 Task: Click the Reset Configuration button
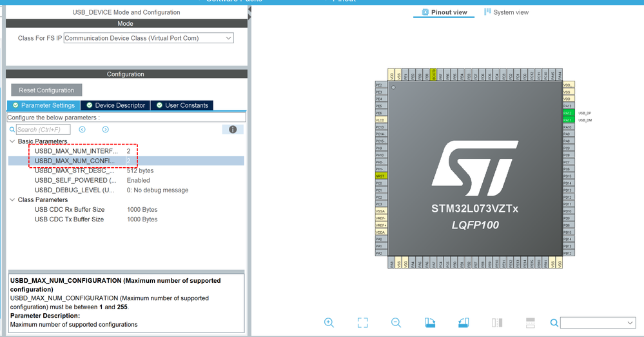coord(46,90)
